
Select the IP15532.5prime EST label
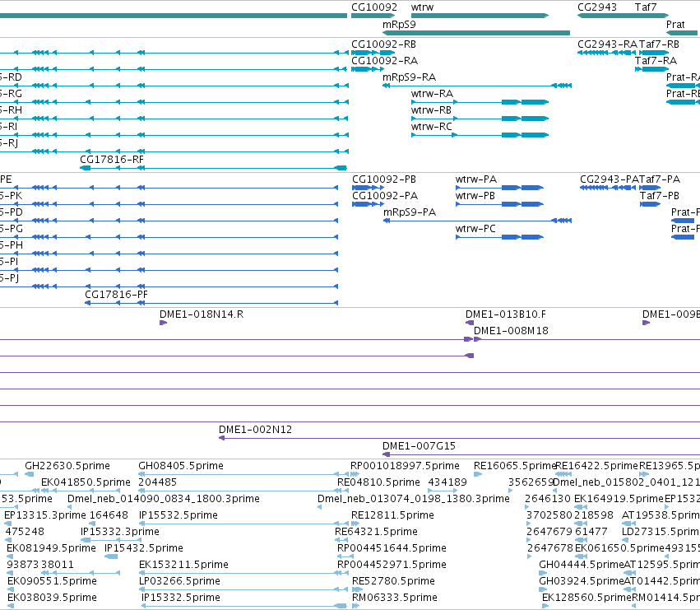[178, 515]
